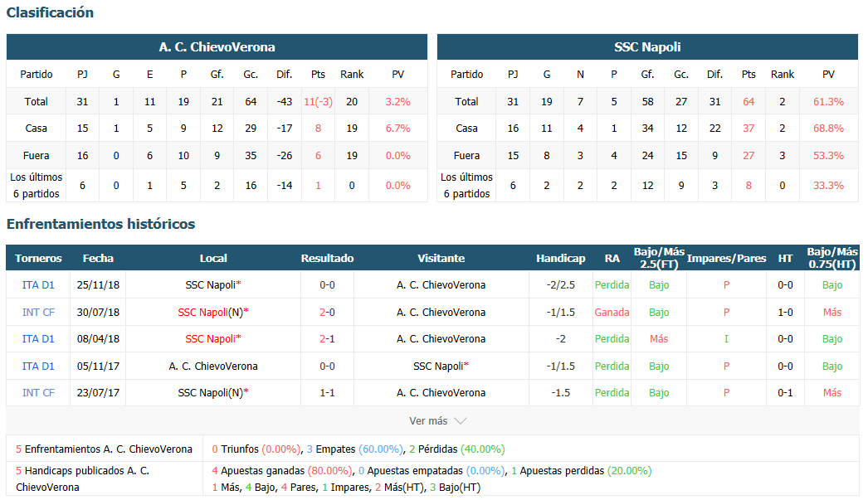Click ChievoVerona Rank column header
Viewport: 868px width, 500px height.
point(352,74)
